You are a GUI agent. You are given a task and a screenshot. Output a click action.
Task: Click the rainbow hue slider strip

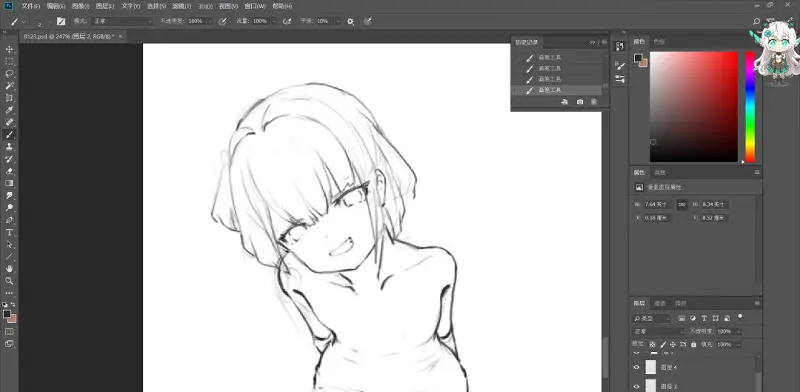(x=750, y=107)
